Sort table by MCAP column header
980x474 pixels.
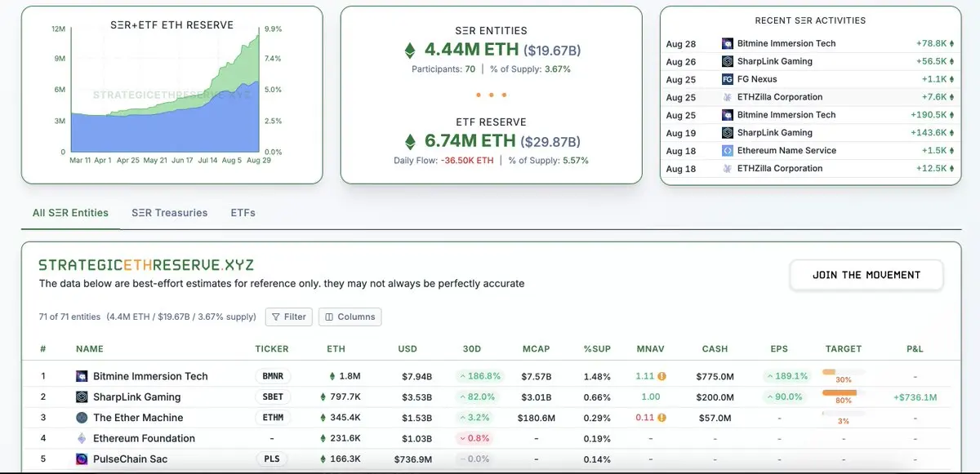click(x=536, y=349)
